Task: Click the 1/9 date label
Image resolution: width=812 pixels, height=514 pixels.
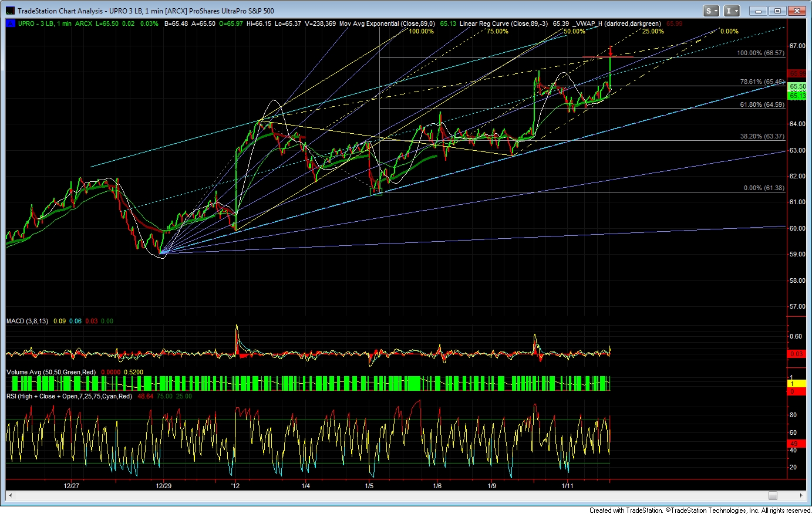Action: pyautogui.click(x=492, y=486)
